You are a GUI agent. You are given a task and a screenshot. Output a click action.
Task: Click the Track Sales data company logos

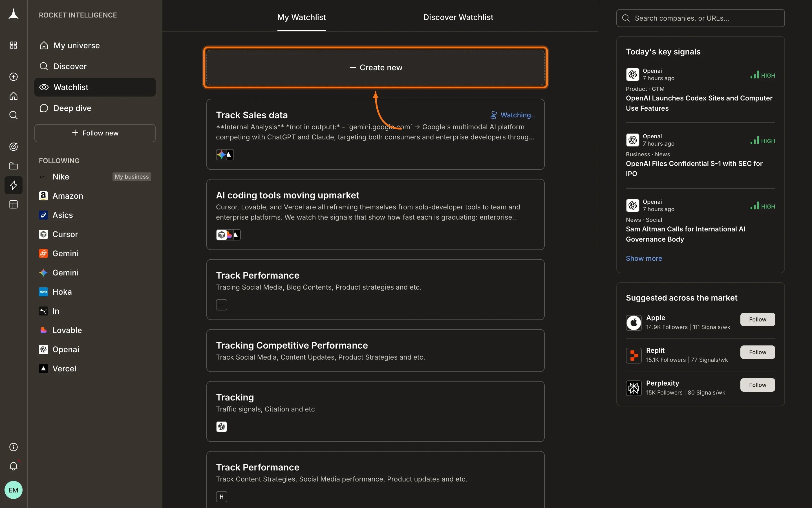(x=225, y=155)
